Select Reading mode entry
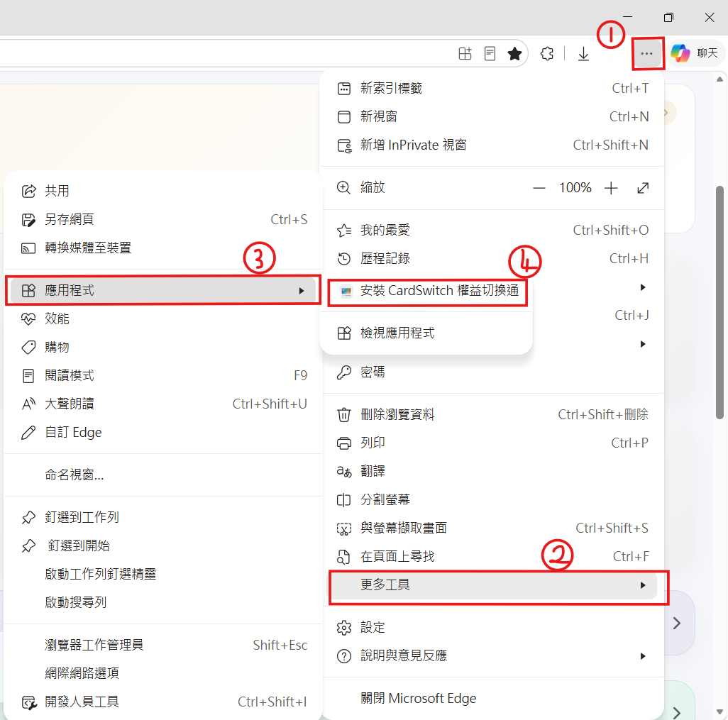This screenshot has width=728, height=720. tap(163, 375)
